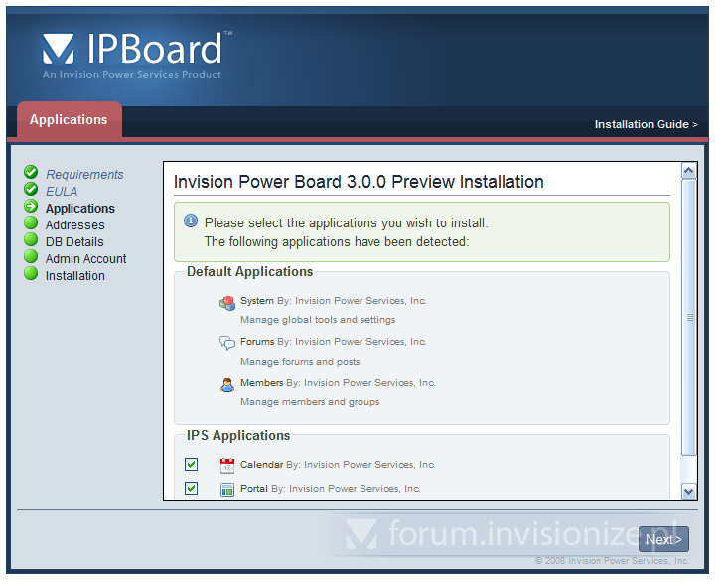Click the Members user icon
722x588 pixels.
coord(227,384)
